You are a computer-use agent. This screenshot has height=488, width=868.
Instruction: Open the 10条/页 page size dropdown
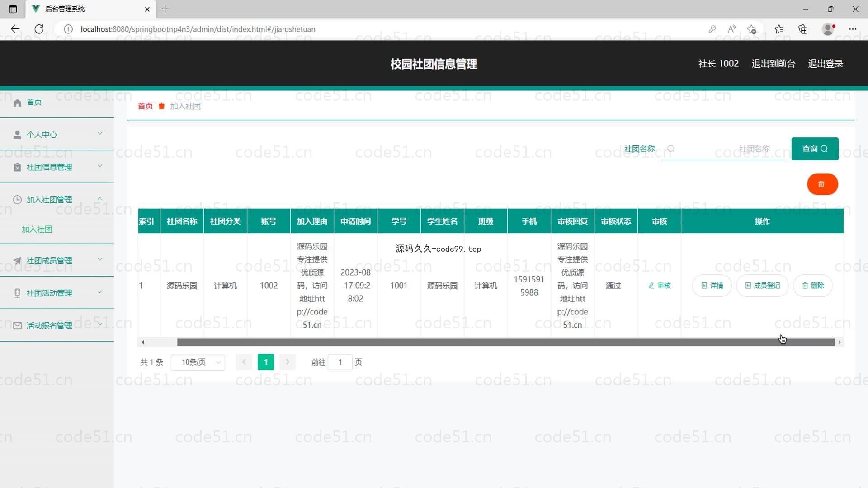coord(198,362)
